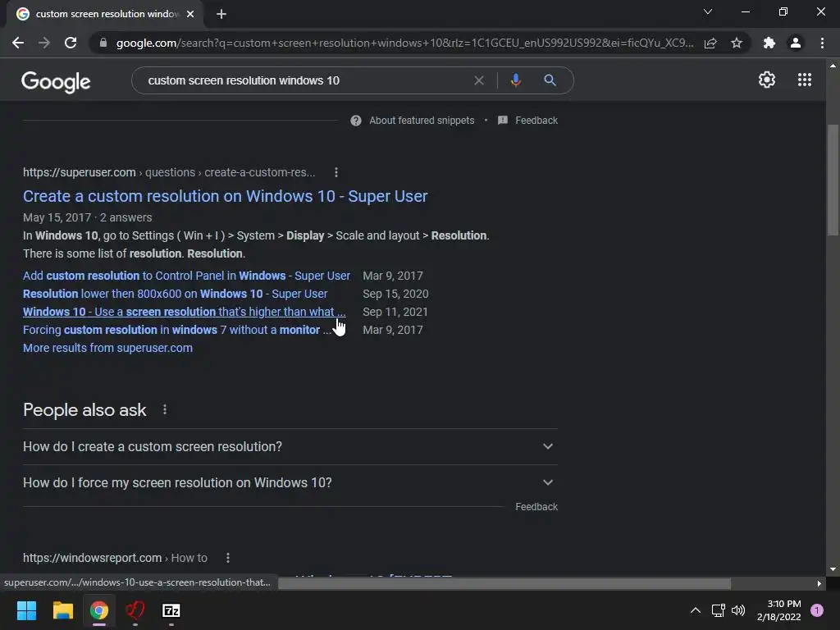Open the red app on the taskbar
The height and width of the screenshot is (630, 840).
click(x=135, y=610)
